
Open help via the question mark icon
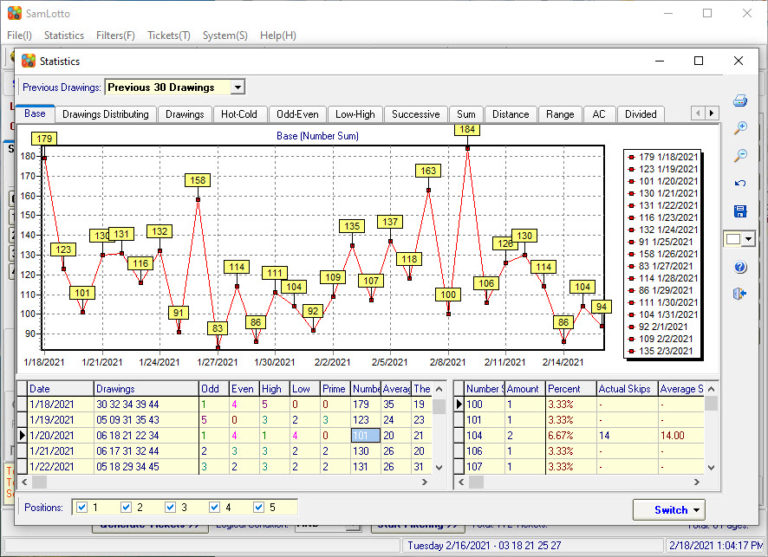click(740, 267)
